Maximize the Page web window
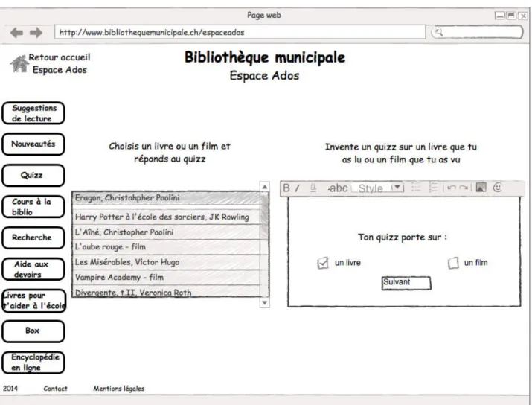 tap(511, 16)
